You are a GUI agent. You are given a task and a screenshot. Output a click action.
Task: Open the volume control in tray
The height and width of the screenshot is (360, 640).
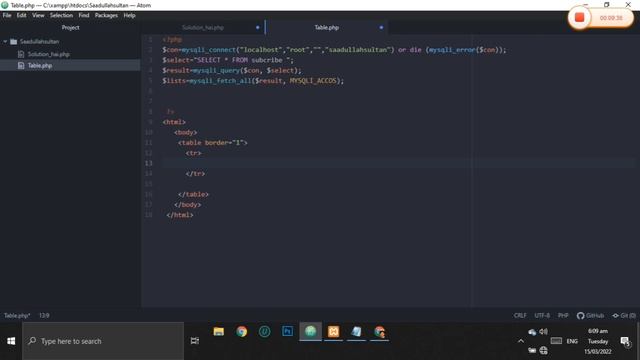point(544,331)
